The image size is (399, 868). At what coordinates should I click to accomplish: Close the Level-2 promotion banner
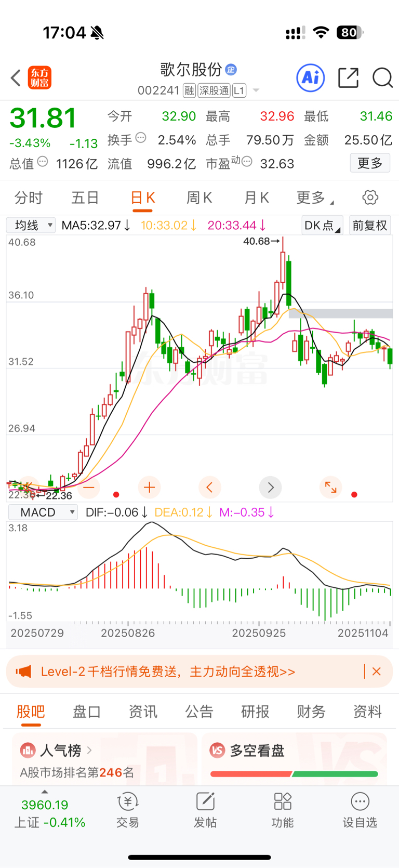[377, 672]
